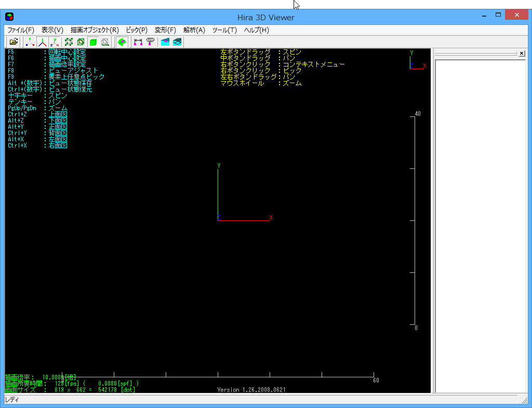
Task: Click the center Y axis label in viewport
Action: click(x=219, y=166)
